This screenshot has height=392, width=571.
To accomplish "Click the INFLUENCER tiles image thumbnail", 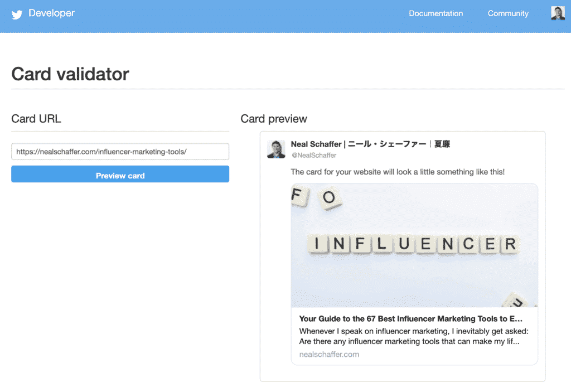I will pos(414,245).
